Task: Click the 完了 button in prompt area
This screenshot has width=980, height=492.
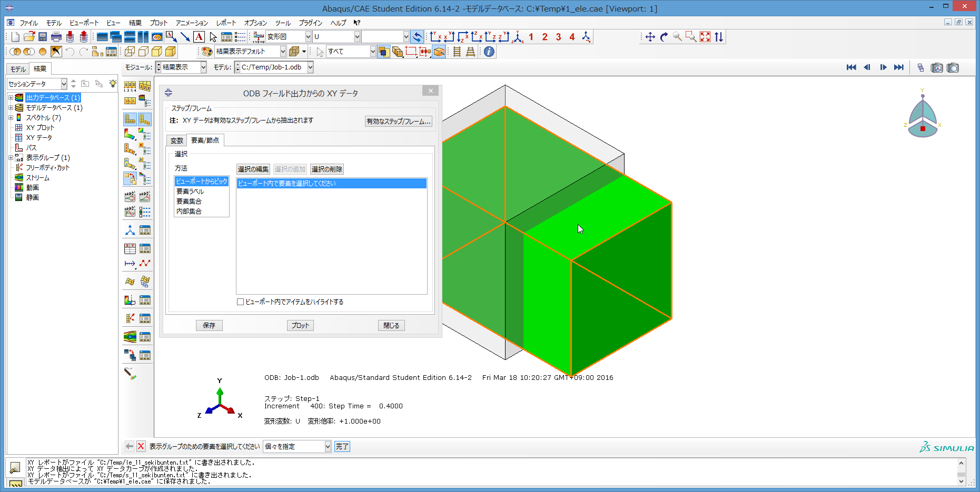Action: pos(342,446)
